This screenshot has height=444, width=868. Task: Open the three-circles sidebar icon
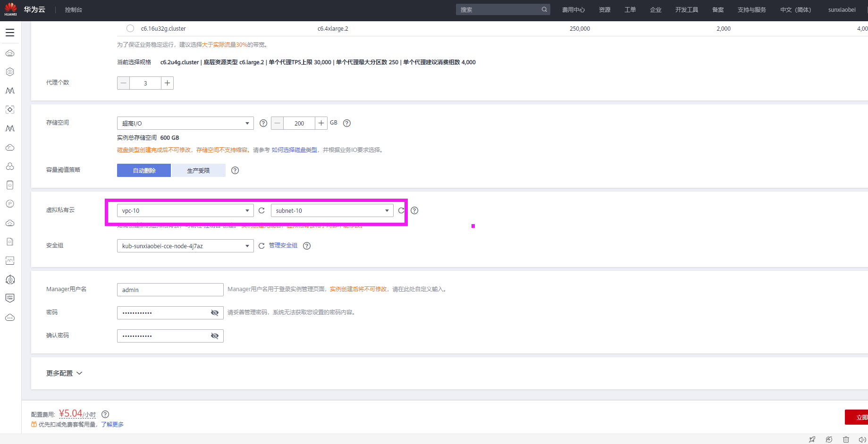[x=10, y=166]
